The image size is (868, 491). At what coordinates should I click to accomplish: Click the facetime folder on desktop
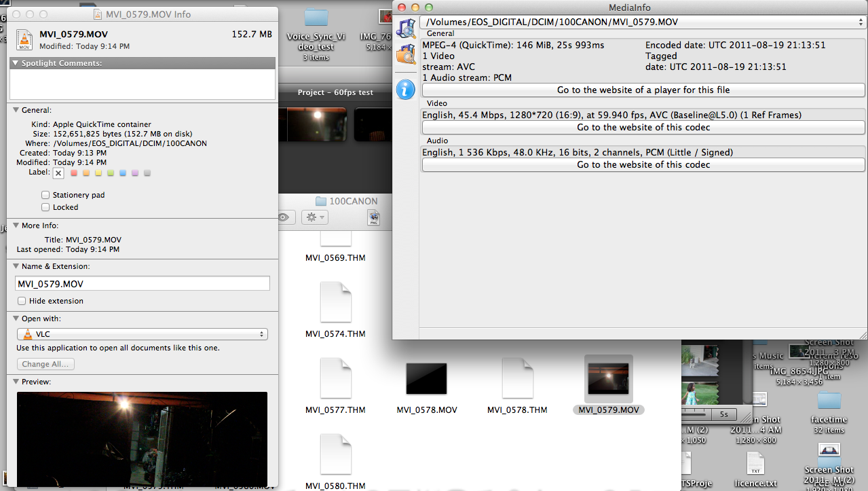pos(829,401)
